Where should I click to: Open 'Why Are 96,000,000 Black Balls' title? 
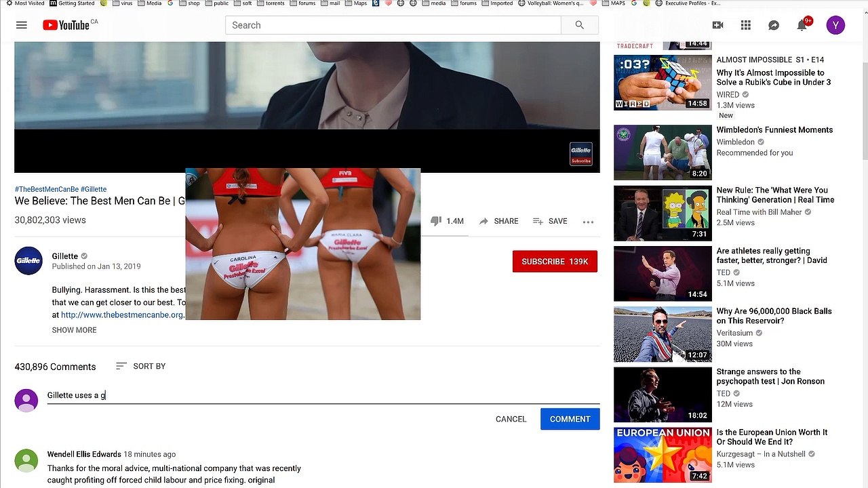[x=774, y=316]
